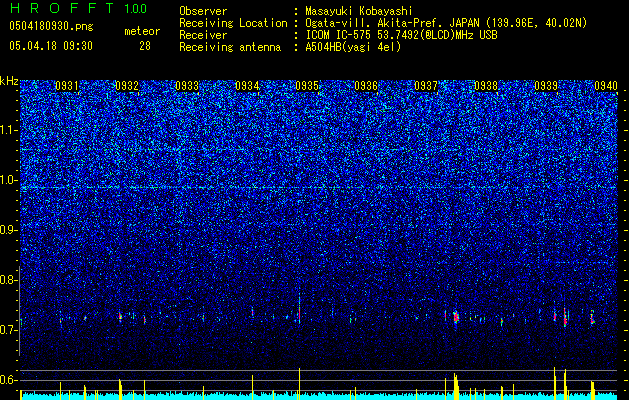The width and height of the screenshot is (629, 400).
Task: Click the 0.7 kHz axis tick label
Action: pos(9,330)
